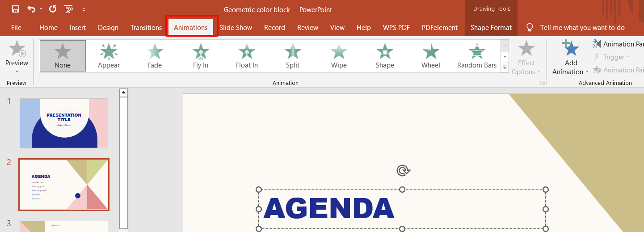644x232 pixels.
Task: Expand the full animation gallery
Action: [x=505, y=67]
